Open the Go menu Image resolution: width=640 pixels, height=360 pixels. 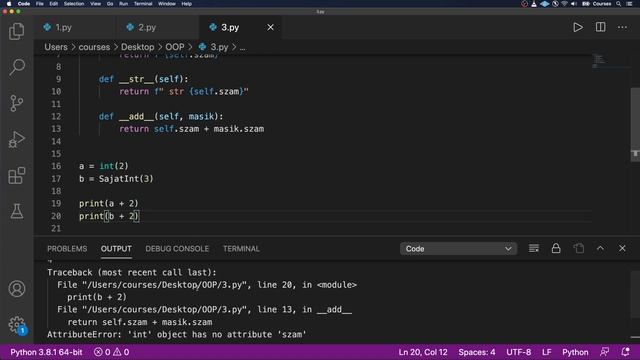110,4
